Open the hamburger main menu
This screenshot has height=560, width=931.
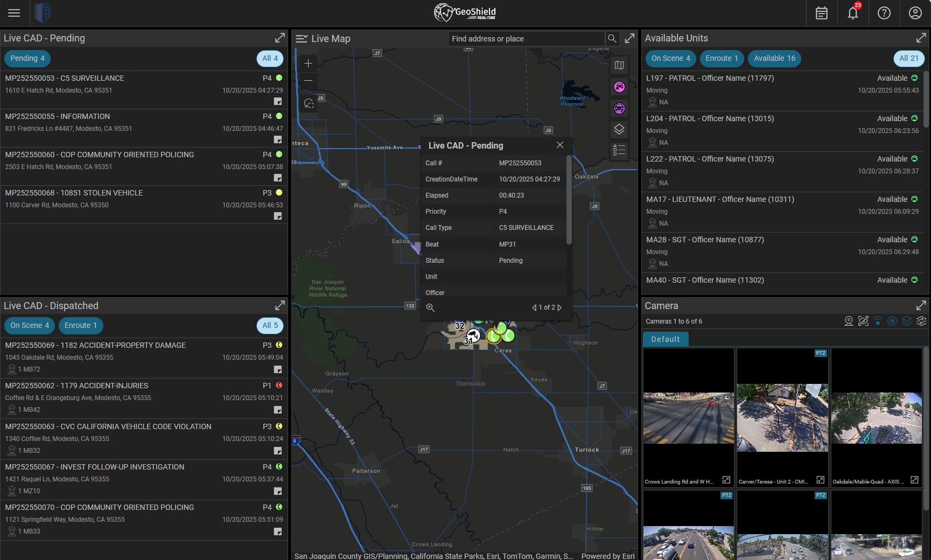[x=14, y=13]
